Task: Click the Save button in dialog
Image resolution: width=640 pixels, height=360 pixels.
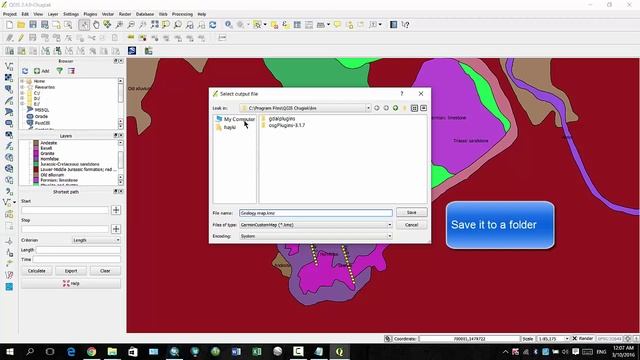Action: (x=411, y=213)
